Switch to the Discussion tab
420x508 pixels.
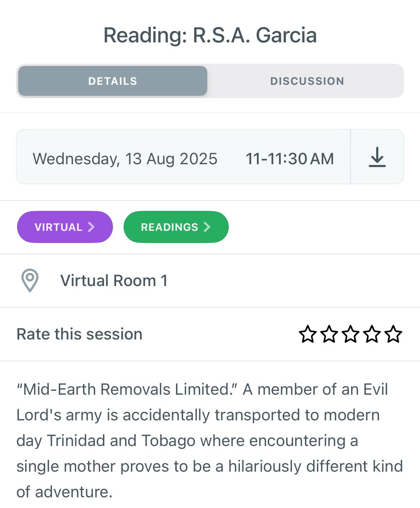pyautogui.click(x=307, y=81)
